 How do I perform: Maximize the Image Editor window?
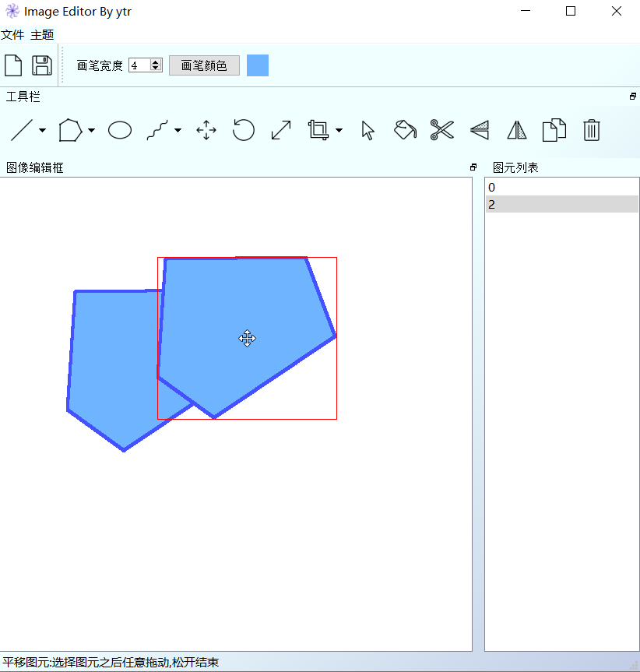tap(571, 11)
